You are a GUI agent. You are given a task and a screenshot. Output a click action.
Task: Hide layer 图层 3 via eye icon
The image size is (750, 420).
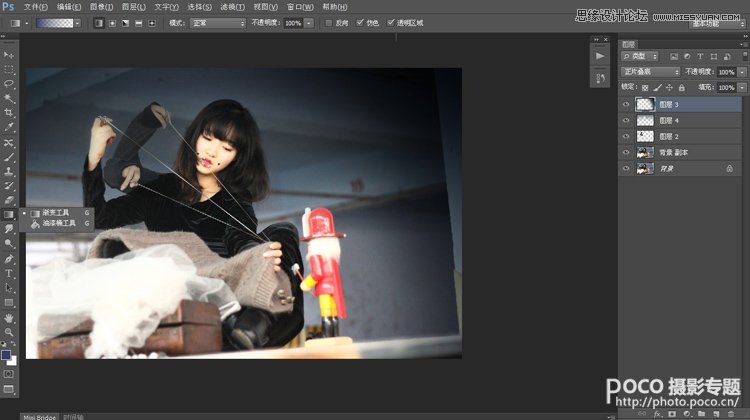coord(626,104)
